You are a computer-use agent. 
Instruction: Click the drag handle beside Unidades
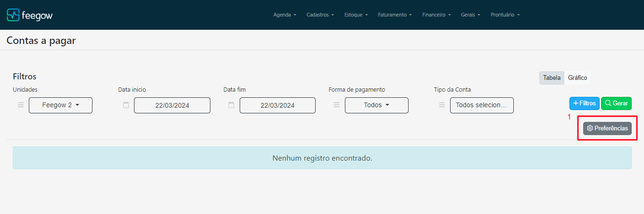pos(21,105)
